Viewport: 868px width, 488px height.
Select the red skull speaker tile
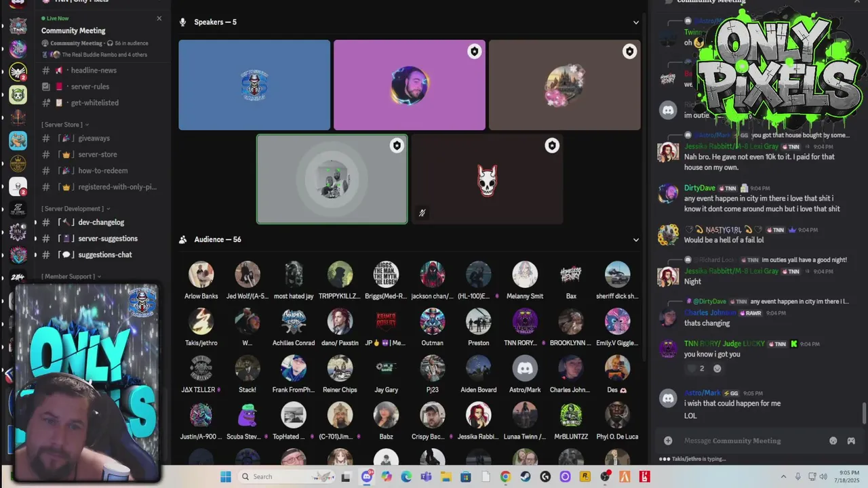pyautogui.click(x=487, y=179)
